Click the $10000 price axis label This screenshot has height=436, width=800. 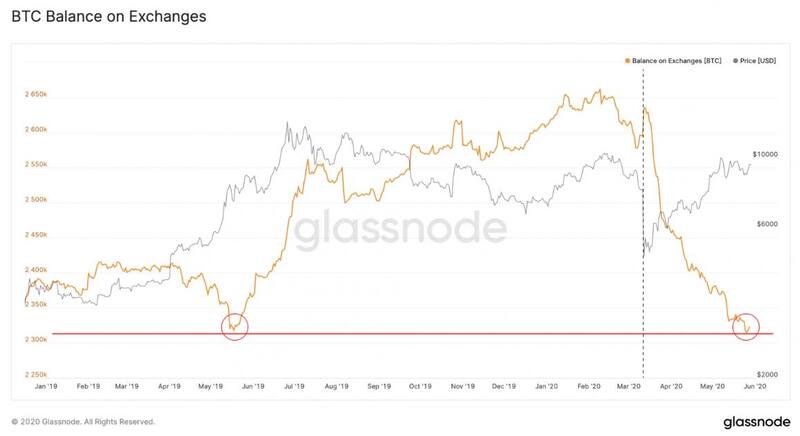coord(765,155)
